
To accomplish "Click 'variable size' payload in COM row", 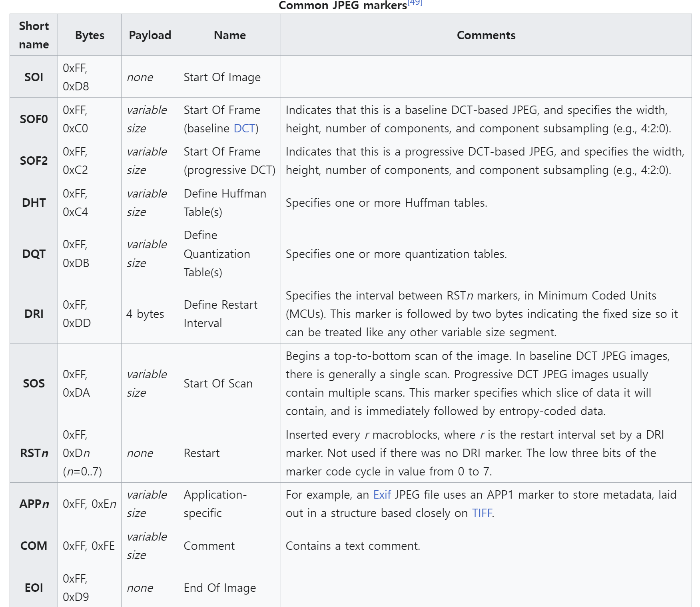I will tap(150, 545).
